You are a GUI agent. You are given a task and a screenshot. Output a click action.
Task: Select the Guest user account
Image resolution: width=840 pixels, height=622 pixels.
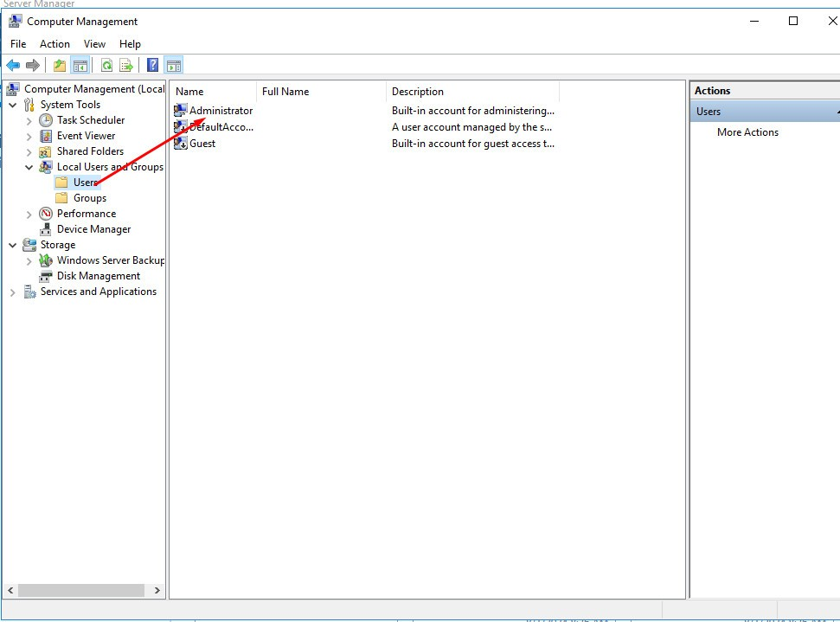click(202, 144)
